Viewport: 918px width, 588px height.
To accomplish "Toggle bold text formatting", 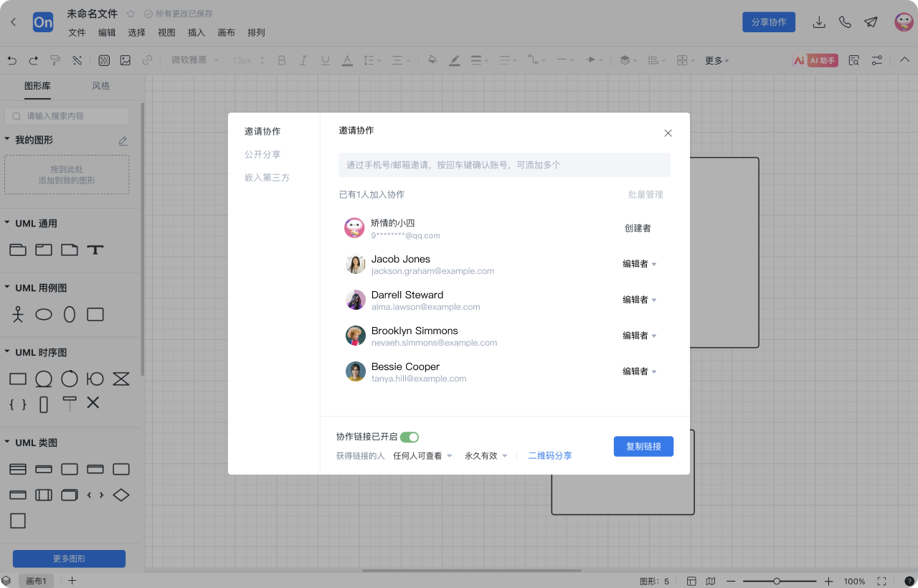I will (x=281, y=60).
